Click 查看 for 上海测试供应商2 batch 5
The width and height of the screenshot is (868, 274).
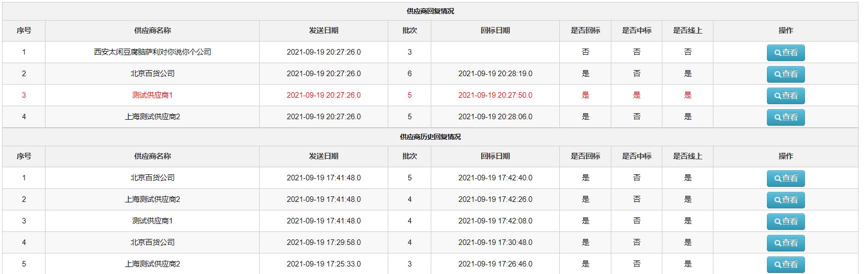click(x=785, y=117)
